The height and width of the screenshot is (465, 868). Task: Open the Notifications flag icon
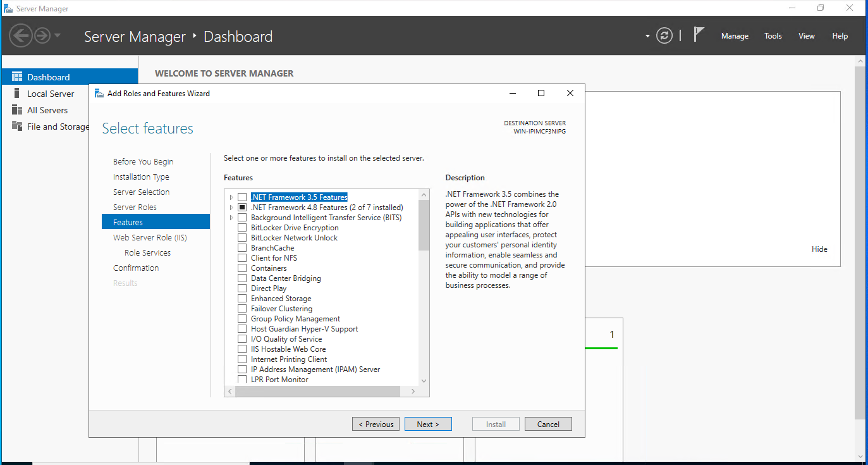tap(699, 34)
